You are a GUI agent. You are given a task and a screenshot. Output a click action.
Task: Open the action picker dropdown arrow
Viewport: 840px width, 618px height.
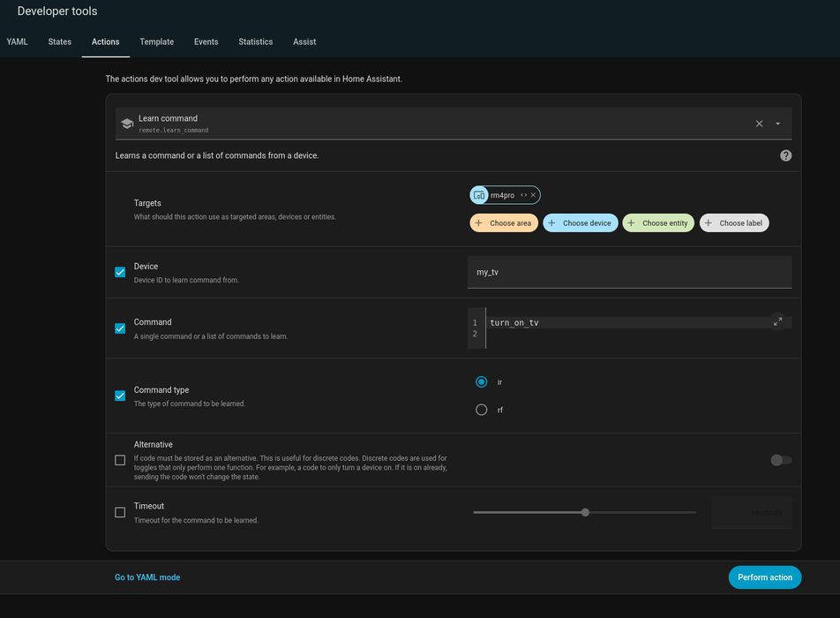pyautogui.click(x=778, y=124)
